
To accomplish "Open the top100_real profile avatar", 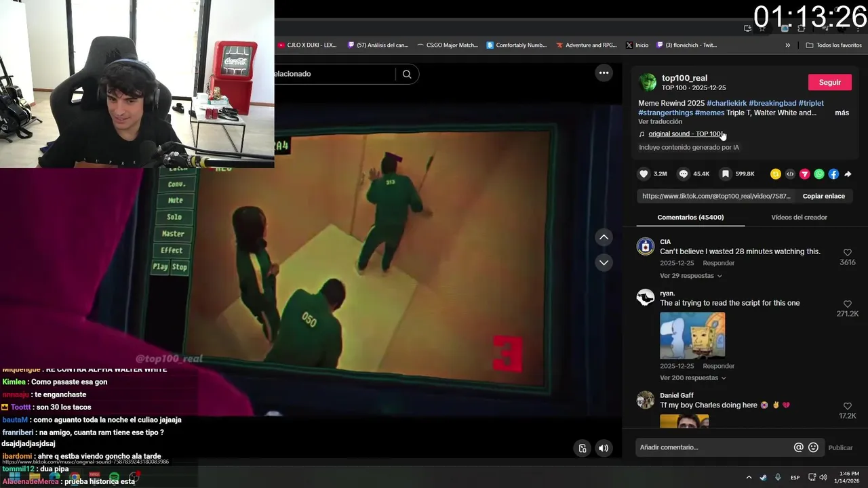I will click(x=648, y=83).
